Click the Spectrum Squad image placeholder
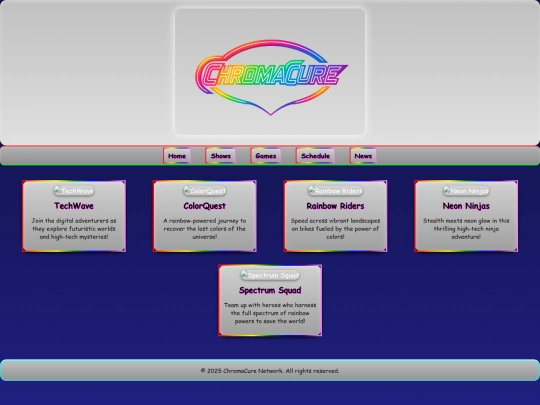The image size is (540, 405). click(270, 275)
